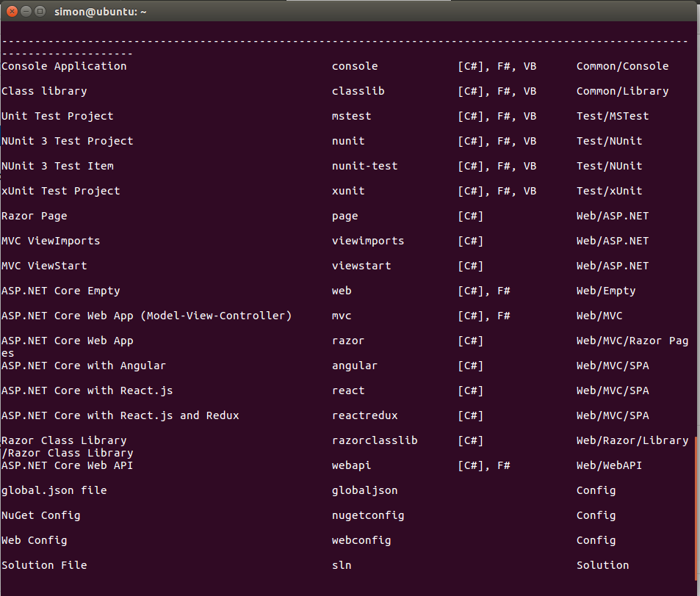The width and height of the screenshot is (700, 596).
Task: Select the text 'MVC ViewImports'
Action: click(51, 241)
